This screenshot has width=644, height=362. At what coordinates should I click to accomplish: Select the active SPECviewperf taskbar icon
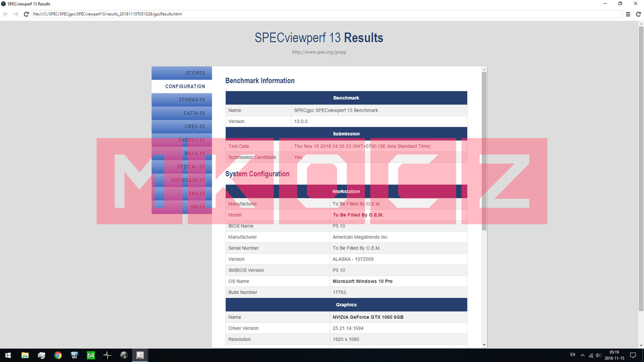140,355
